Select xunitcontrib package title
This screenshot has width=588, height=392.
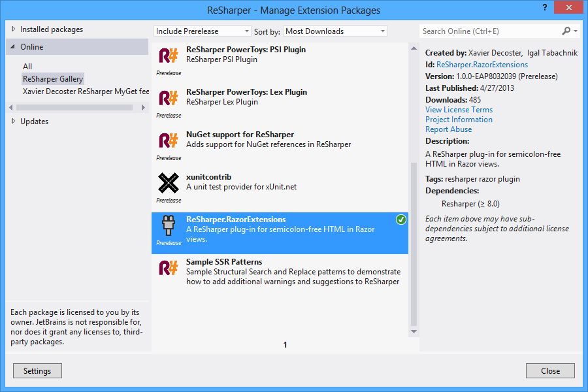coord(208,176)
